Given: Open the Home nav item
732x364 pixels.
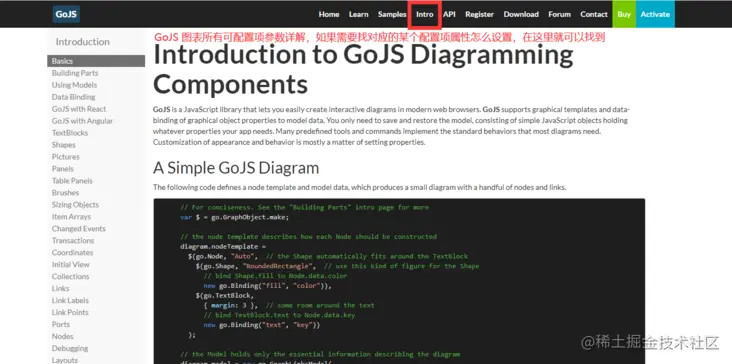Looking at the screenshot, I should coord(329,14).
